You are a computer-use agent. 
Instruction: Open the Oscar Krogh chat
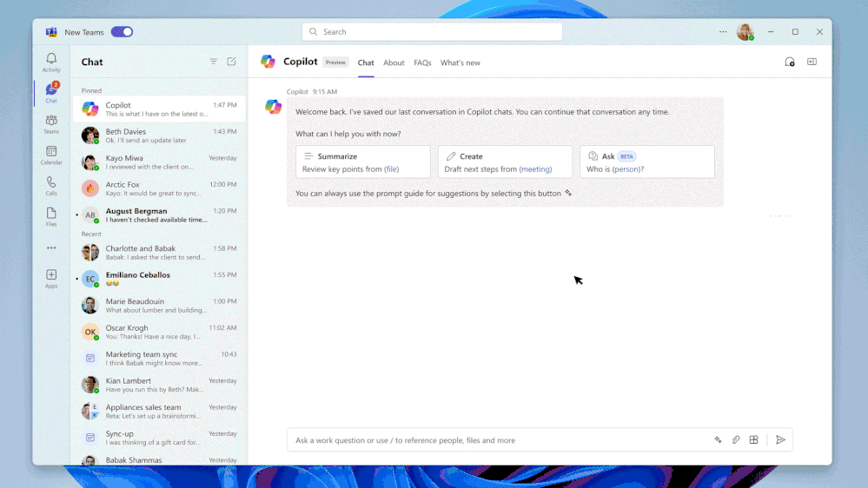coord(159,332)
